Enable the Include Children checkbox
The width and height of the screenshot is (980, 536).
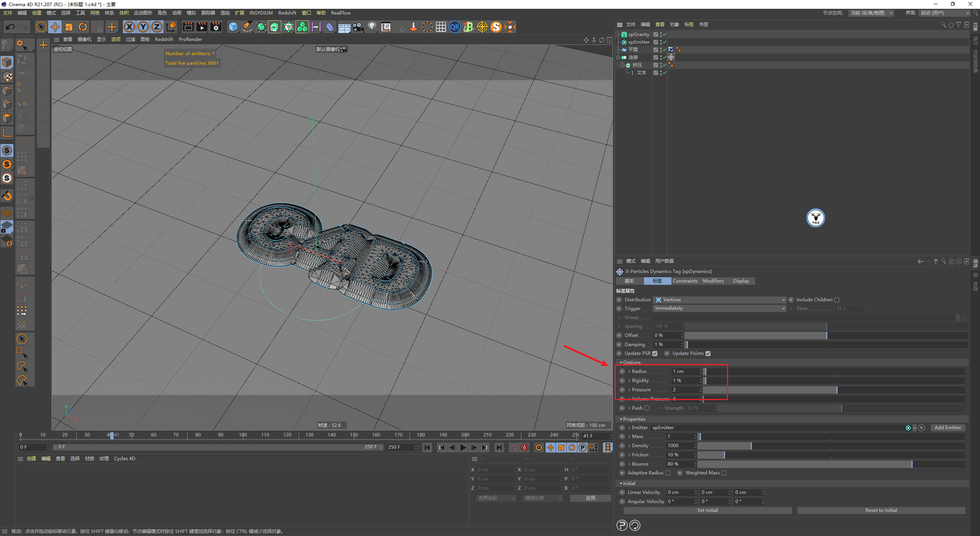(837, 300)
